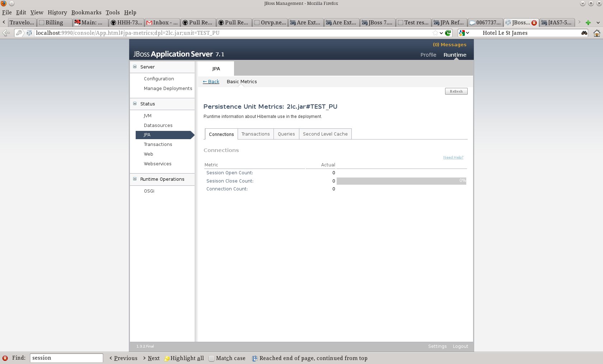Switch to the Test res browser tab
The width and height of the screenshot is (603, 364).
coord(413,23)
